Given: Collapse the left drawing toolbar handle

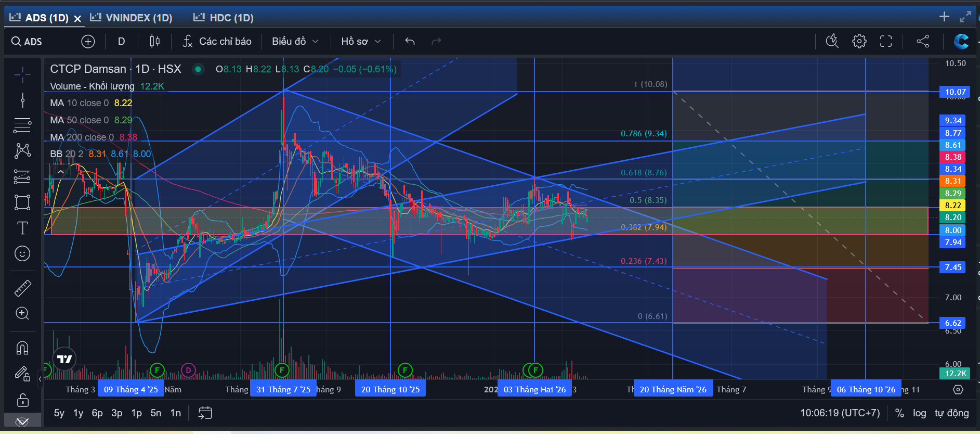Looking at the screenshot, I should click(40, 379).
